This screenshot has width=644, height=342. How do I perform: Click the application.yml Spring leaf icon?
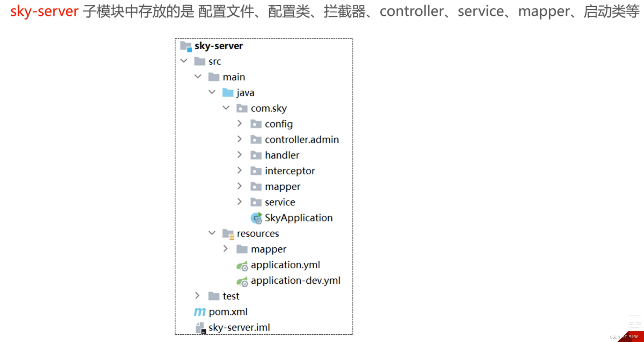[x=242, y=265]
